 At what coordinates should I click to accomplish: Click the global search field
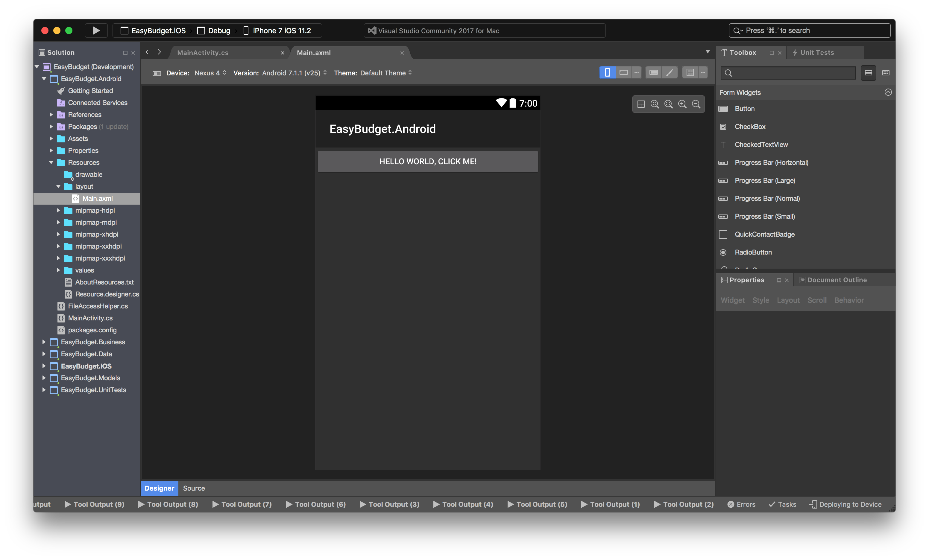point(810,31)
